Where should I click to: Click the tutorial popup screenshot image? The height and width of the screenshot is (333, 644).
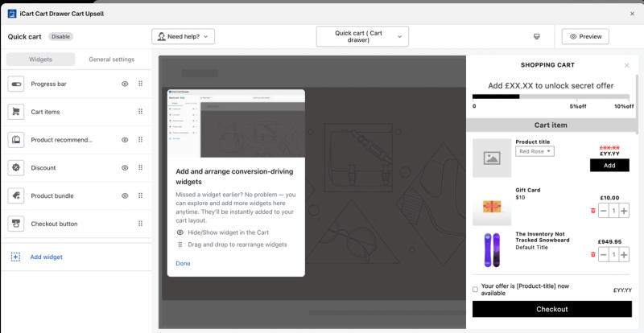236,123
